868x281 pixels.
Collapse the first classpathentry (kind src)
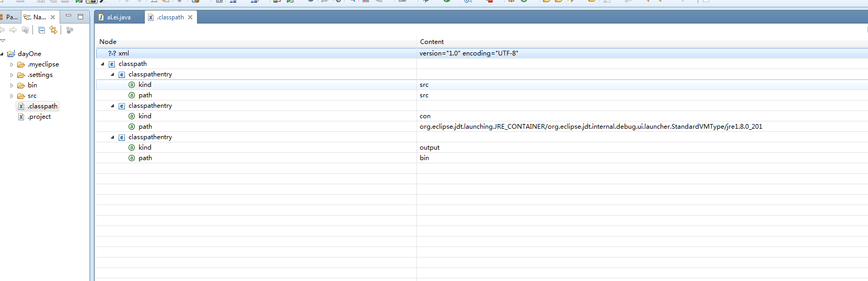(112, 74)
